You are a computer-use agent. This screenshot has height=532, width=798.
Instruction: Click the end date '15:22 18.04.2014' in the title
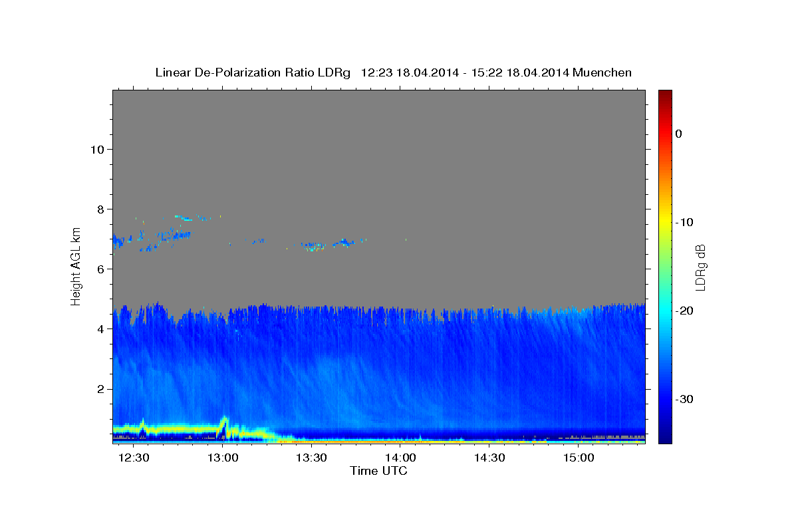pos(520,72)
